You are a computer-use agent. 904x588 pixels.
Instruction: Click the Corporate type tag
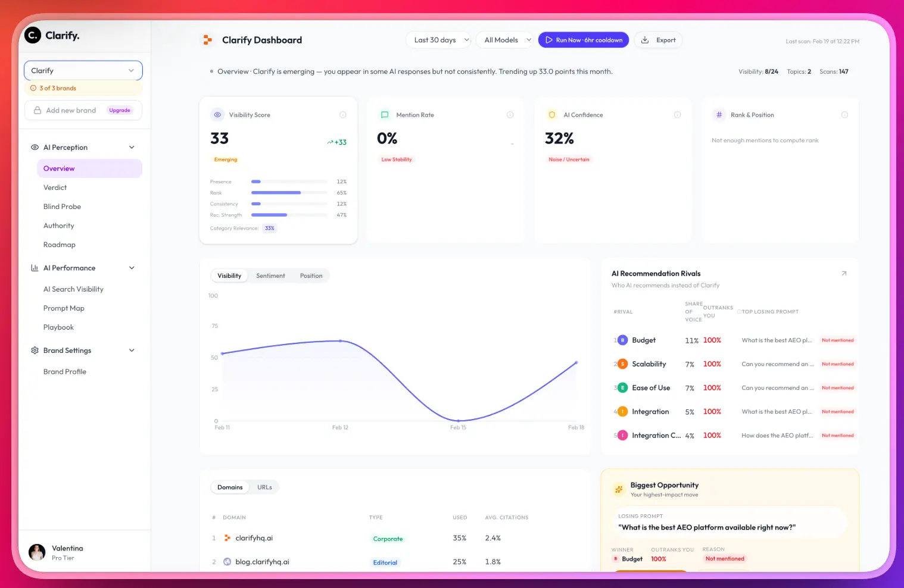pyautogui.click(x=388, y=539)
